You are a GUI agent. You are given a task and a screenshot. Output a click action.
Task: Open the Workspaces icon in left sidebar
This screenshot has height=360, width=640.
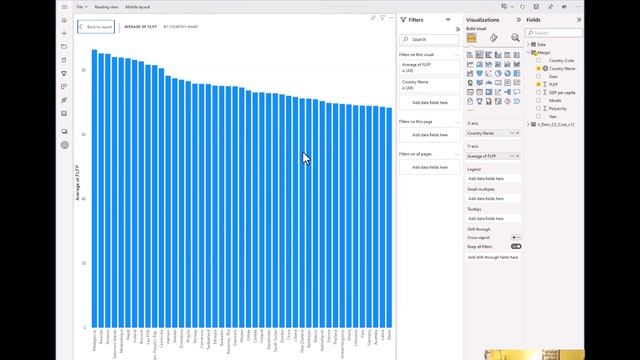[x=64, y=131]
